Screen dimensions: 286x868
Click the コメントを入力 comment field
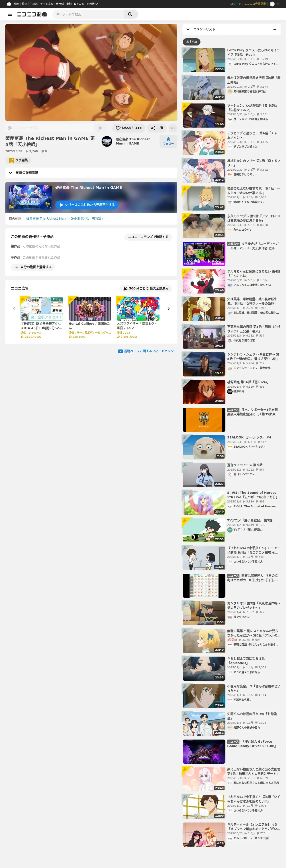point(55,128)
